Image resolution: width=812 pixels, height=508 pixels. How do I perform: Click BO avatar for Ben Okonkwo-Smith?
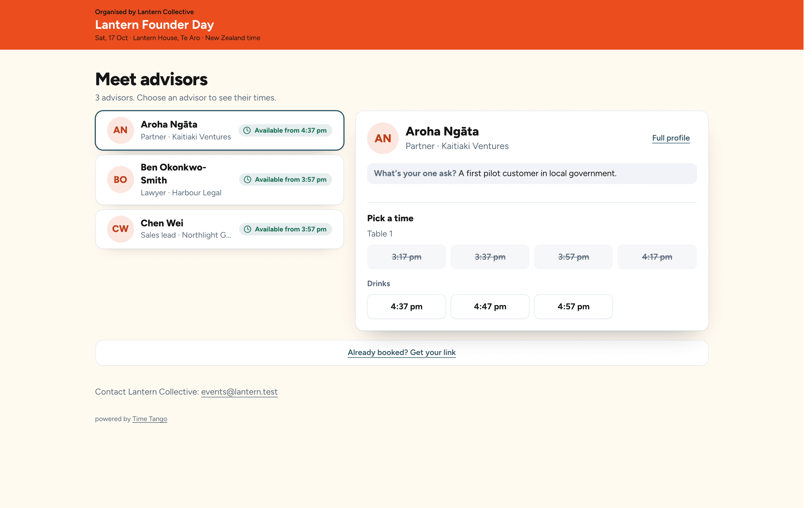coord(120,179)
